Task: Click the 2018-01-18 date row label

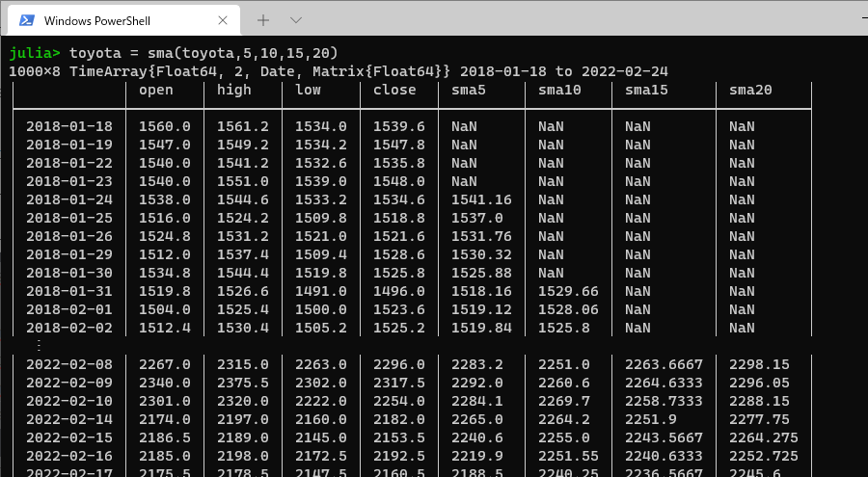Action: [69, 126]
